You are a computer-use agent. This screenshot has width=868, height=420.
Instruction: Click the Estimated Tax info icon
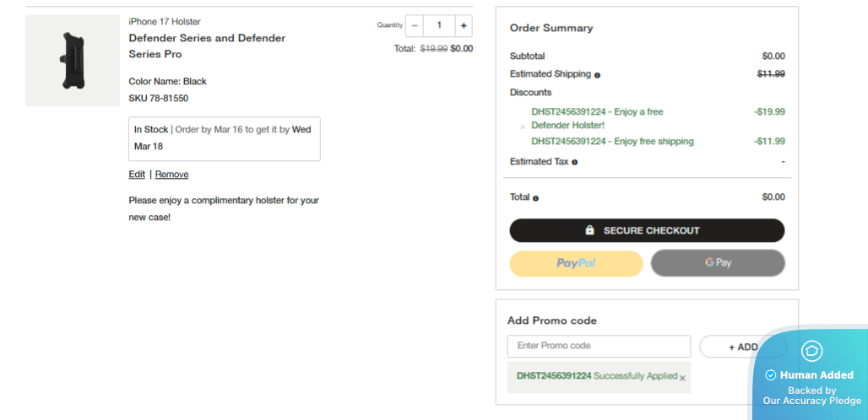(574, 162)
